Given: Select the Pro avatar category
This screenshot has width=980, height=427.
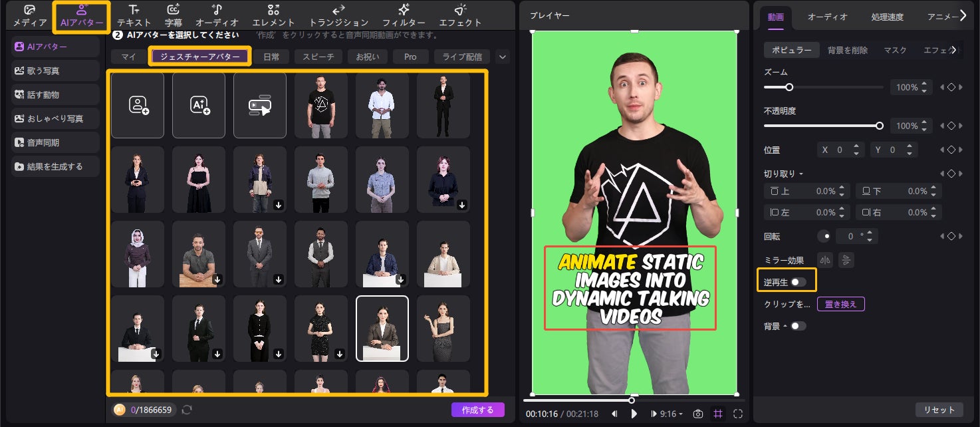Looking at the screenshot, I should (x=410, y=57).
